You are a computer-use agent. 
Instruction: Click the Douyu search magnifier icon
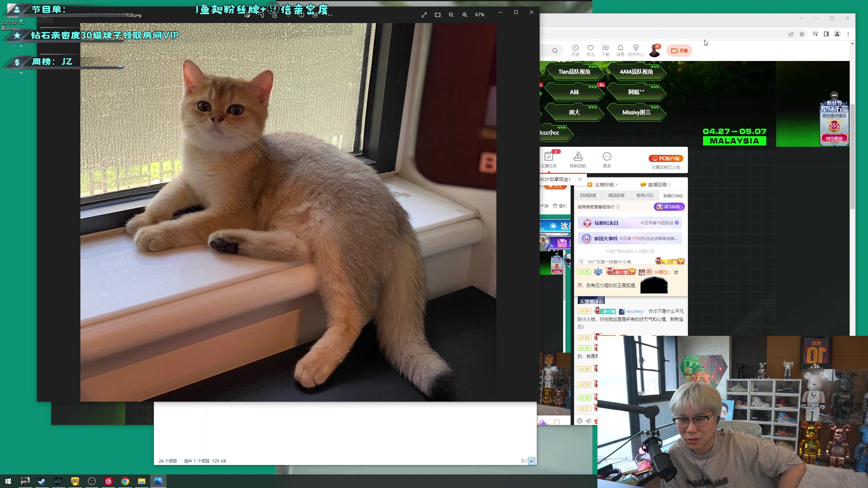pos(555,50)
